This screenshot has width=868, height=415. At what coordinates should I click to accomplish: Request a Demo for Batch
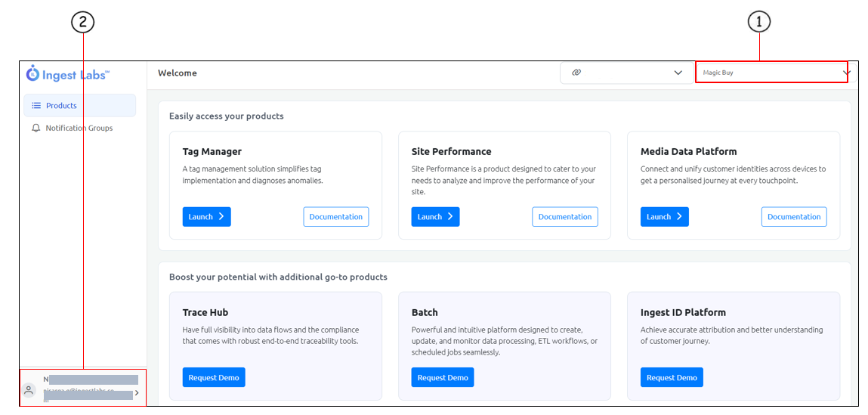pyautogui.click(x=443, y=377)
